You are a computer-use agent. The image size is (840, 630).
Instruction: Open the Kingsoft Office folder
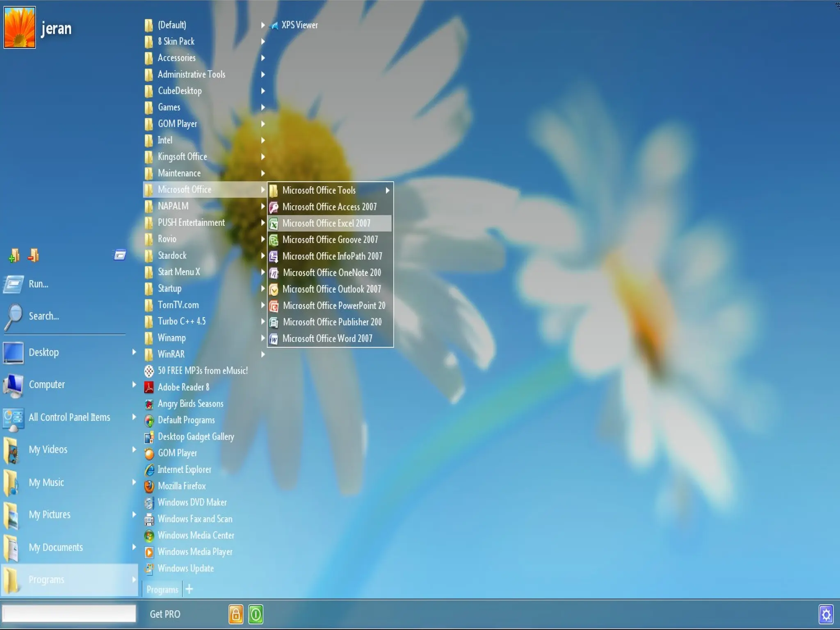[x=205, y=157]
